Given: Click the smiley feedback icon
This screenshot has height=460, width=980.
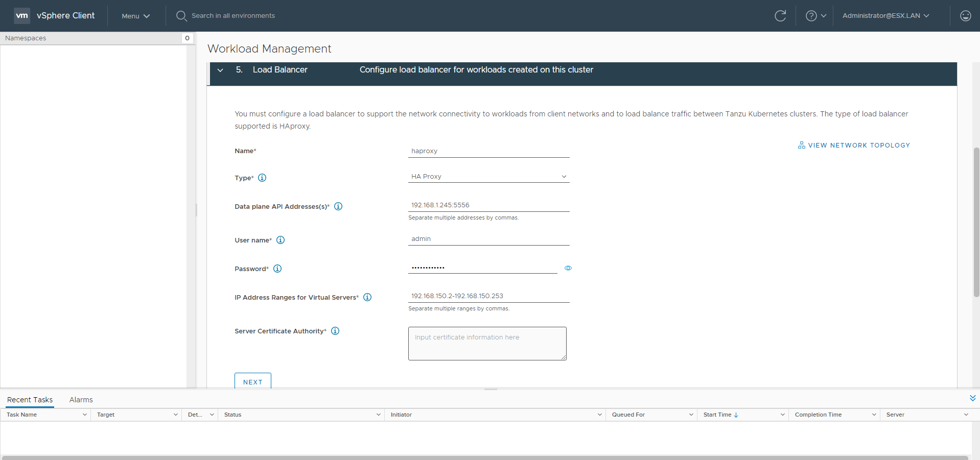Looking at the screenshot, I should pyautogui.click(x=965, y=16).
